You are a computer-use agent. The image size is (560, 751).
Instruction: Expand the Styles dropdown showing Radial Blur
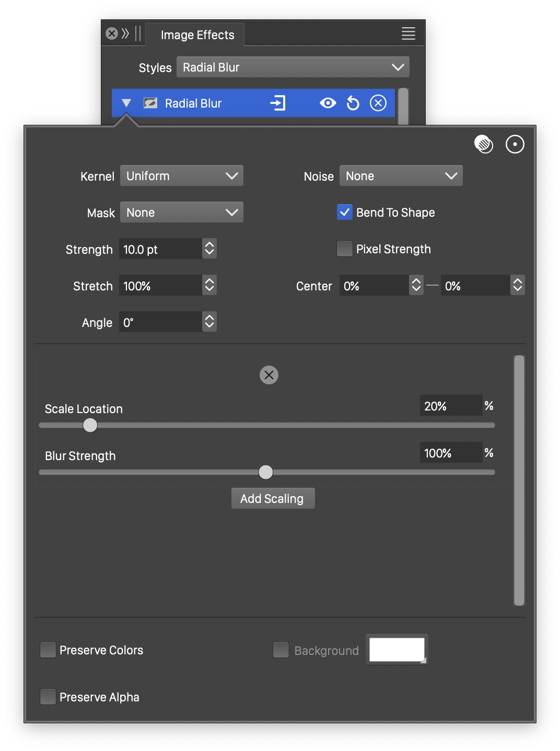(293, 67)
